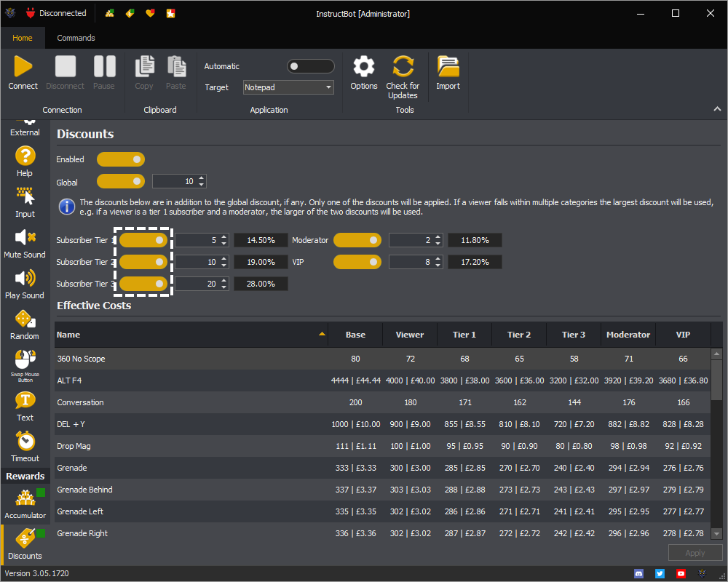Viewport: 728px width, 582px height.
Task: Sort by the Viewer column header
Action: coord(409,335)
